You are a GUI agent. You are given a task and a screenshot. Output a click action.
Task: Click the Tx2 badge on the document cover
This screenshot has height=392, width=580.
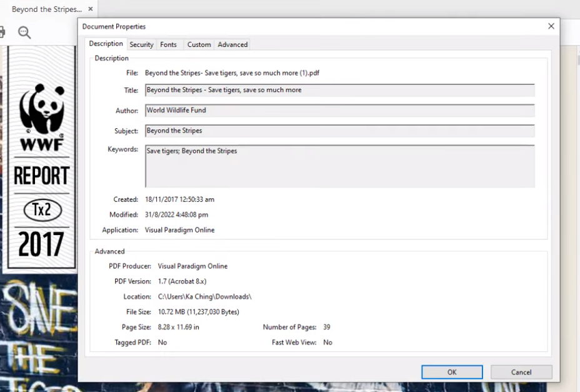pos(42,210)
